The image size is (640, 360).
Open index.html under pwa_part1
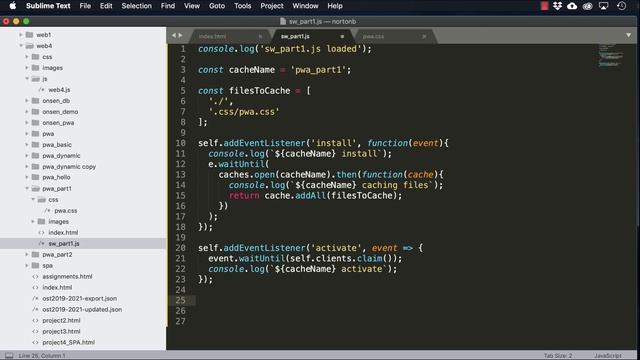point(63,232)
